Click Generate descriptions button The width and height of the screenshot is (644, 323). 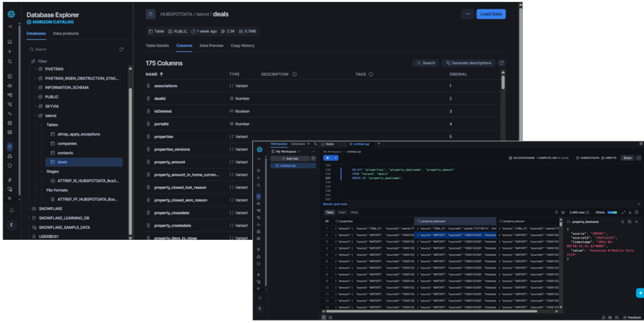click(x=469, y=63)
